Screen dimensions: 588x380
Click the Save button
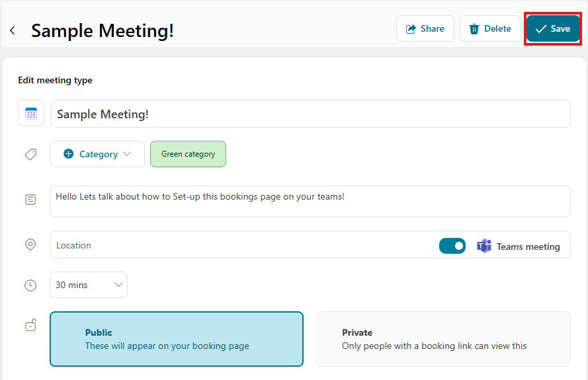[553, 29]
